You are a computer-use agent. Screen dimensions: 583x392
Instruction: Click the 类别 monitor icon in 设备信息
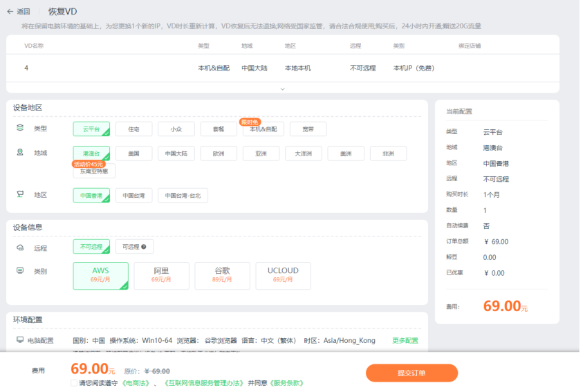click(20, 270)
